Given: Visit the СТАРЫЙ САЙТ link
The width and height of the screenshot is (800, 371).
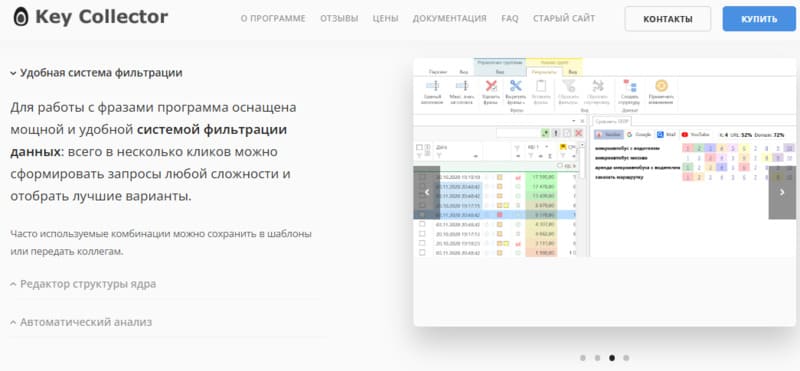Looking at the screenshot, I should click(x=564, y=19).
